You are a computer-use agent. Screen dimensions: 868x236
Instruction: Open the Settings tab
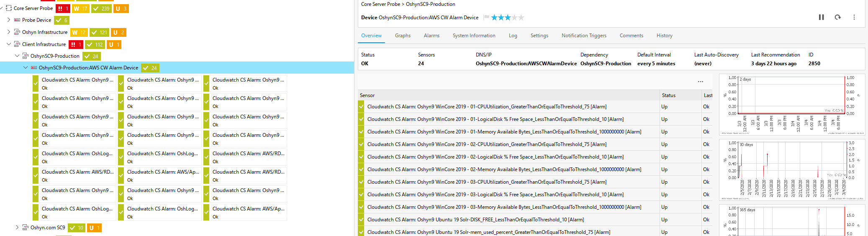[539, 36]
